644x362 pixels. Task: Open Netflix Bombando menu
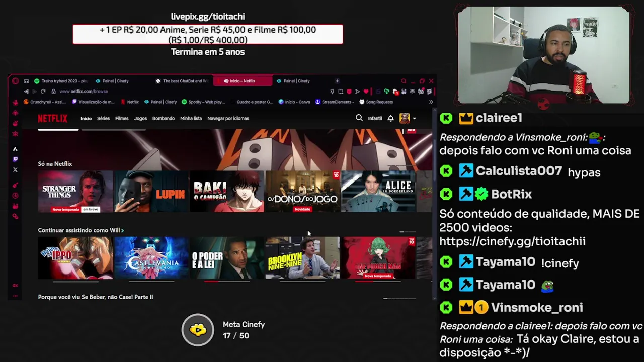(x=164, y=118)
